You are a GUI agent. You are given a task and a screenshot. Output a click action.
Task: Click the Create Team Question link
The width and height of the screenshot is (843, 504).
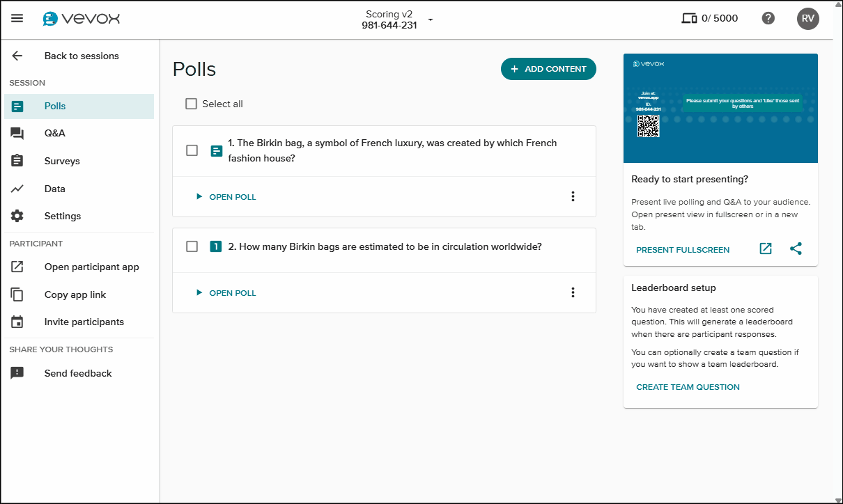pyautogui.click(x=687, y=386)
